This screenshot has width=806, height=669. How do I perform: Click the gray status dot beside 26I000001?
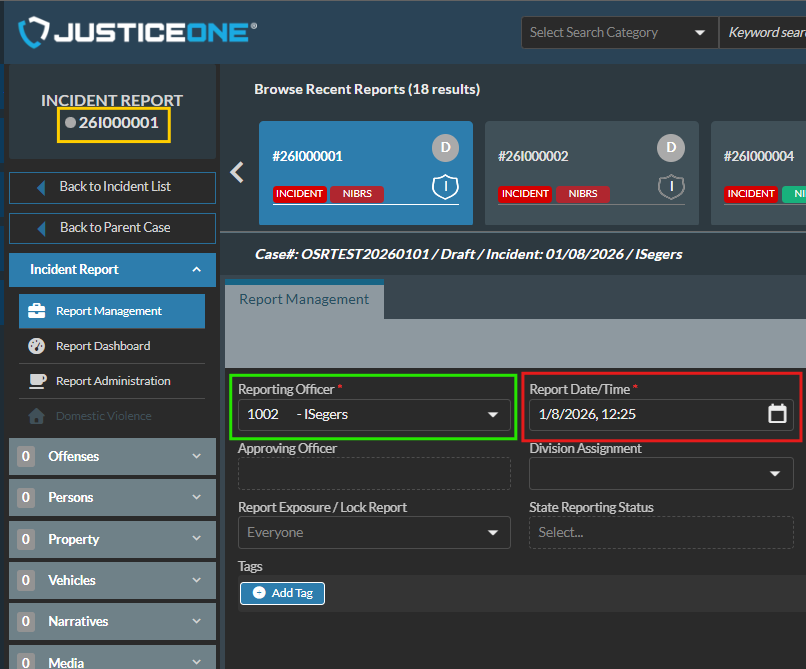tap(71, 123)
